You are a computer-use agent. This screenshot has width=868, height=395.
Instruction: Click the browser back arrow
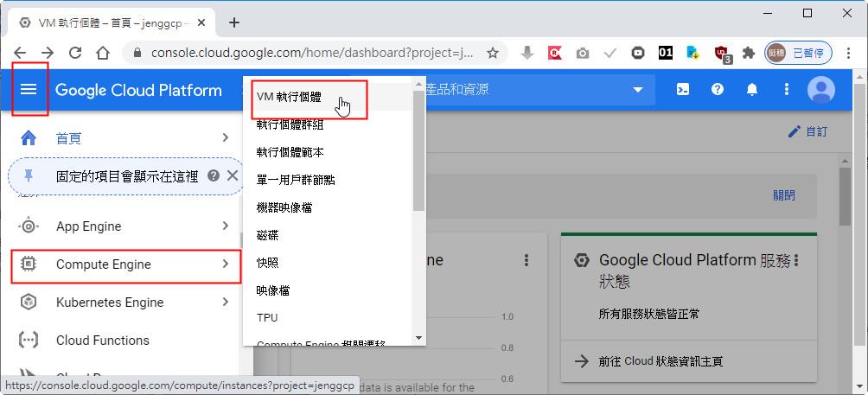tap(20, 53)
